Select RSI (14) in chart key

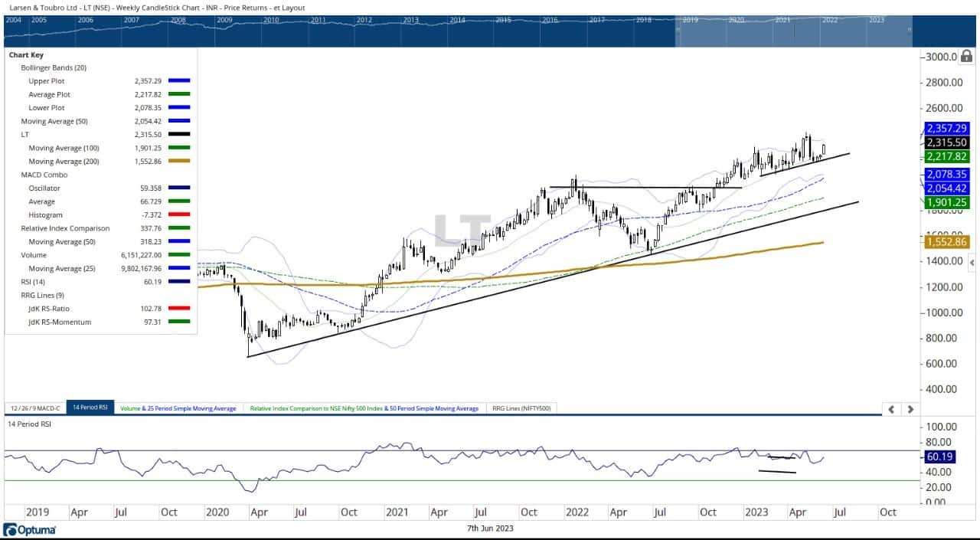[x=33, y=282]
